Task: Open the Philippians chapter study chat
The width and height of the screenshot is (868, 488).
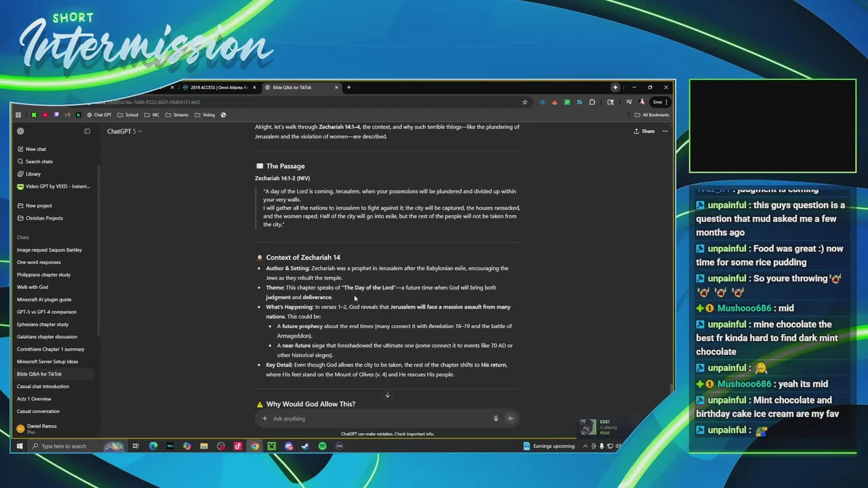Action: (43, 274)
